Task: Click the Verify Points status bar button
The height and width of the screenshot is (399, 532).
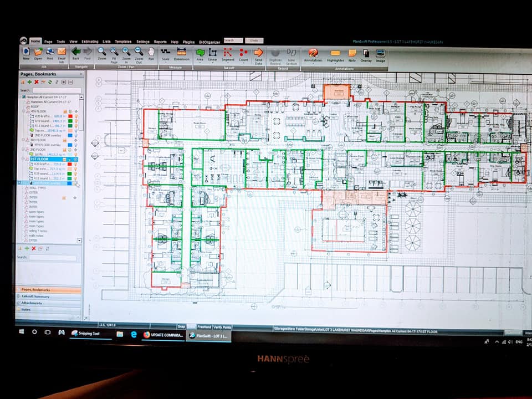Action: point(222,327)
